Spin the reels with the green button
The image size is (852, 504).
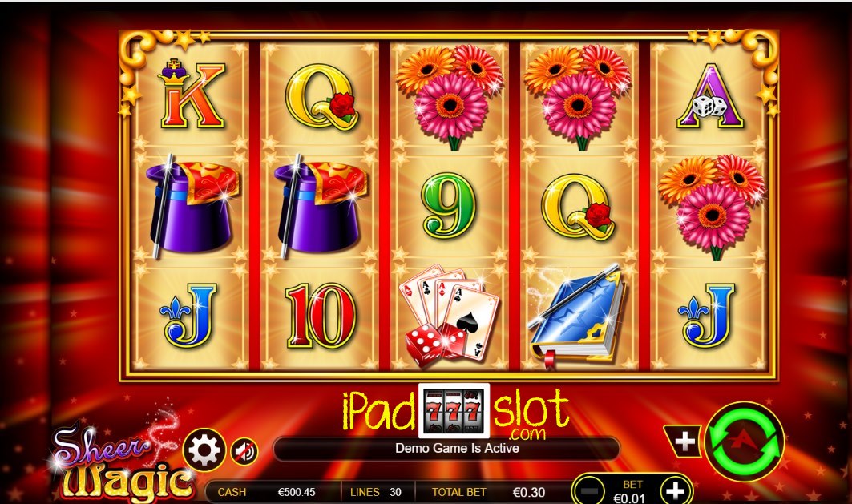(x=745, y=442)
